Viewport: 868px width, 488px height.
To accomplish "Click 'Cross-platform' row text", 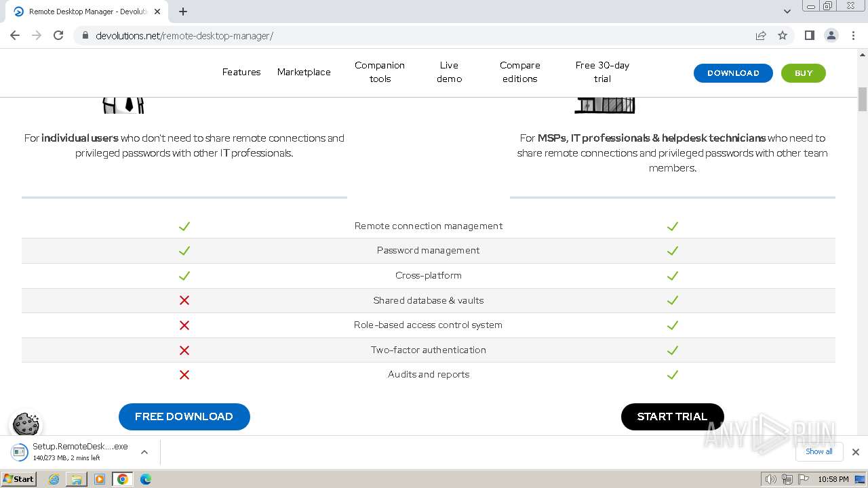I will pyautogui.click(x=429, y=275).
